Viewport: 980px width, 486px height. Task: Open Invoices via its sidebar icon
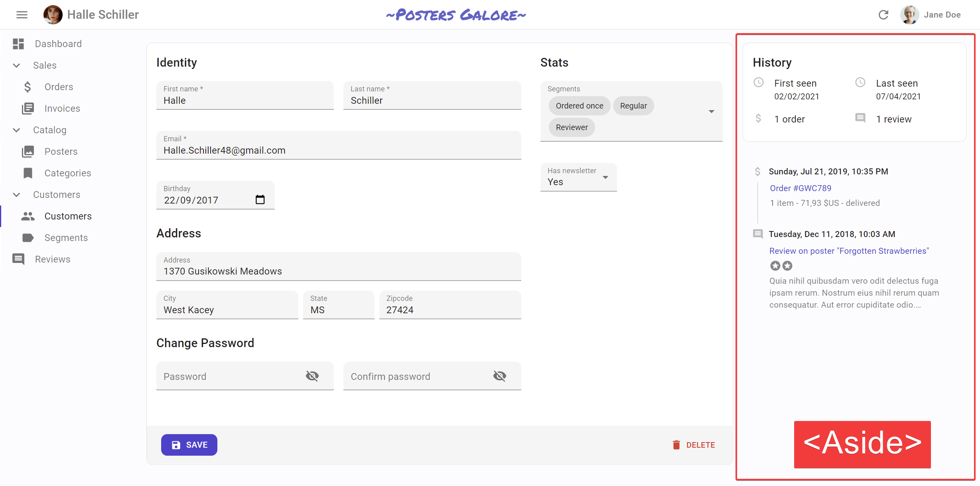[28, 108]
